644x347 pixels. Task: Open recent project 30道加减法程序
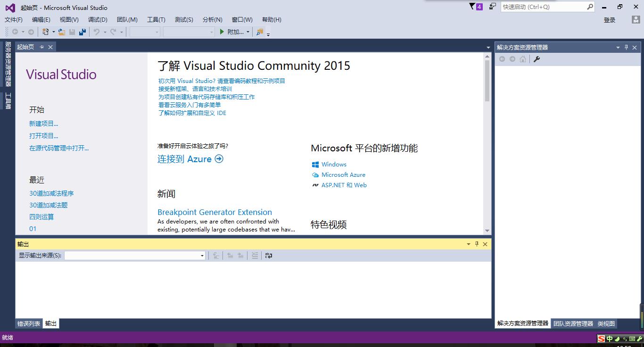pyautogui.click(x=51, y=193)
